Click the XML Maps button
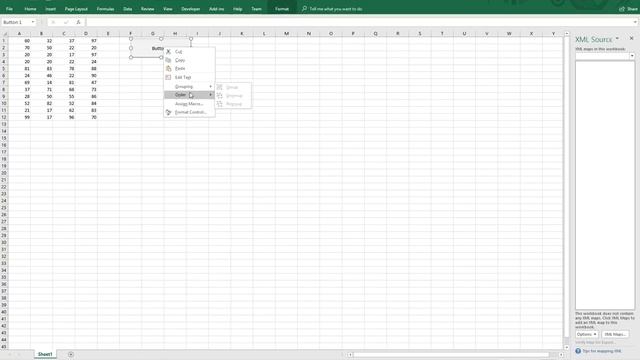Viewport: 640px width, 360px height. (615, 334)
